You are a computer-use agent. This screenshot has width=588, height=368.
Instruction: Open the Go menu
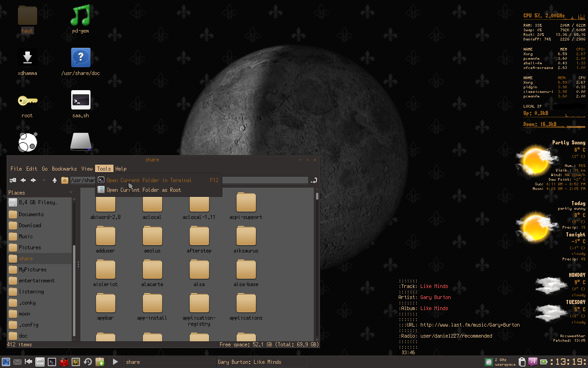coord(45,169)
